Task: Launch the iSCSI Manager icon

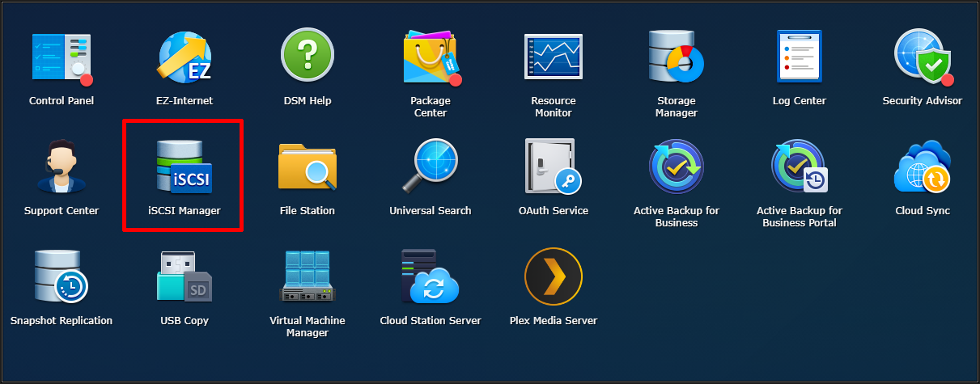Action: tap(185, 166)
